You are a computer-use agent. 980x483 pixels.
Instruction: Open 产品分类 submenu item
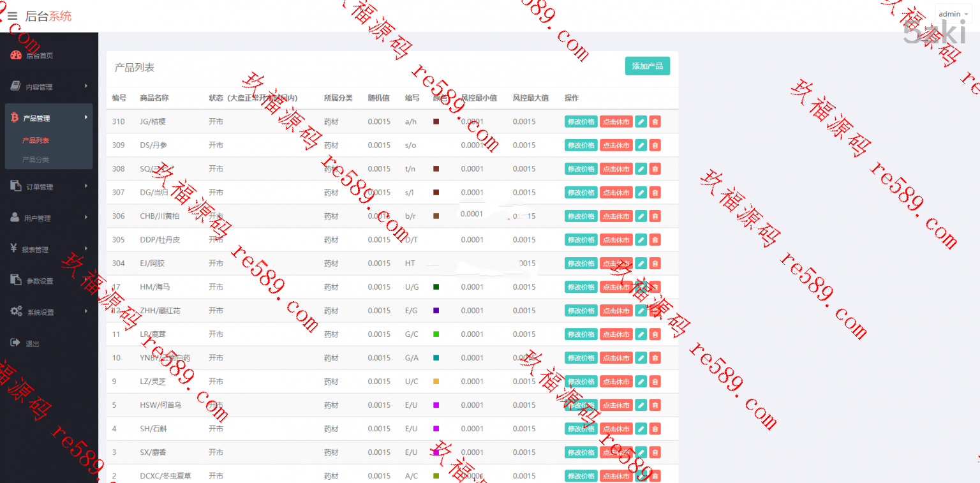(x=36, y=160)
